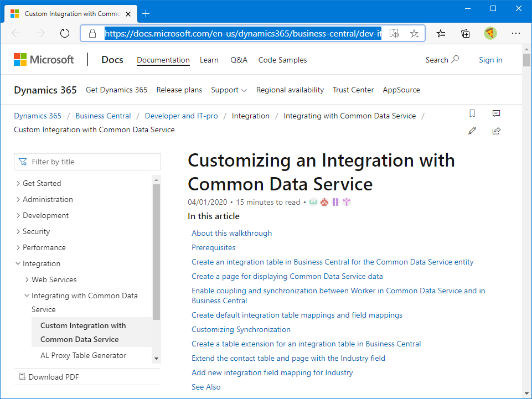The image size is (532, 399).
Task: Close the Custom Integration tab
Action: (x=128, y=14)
